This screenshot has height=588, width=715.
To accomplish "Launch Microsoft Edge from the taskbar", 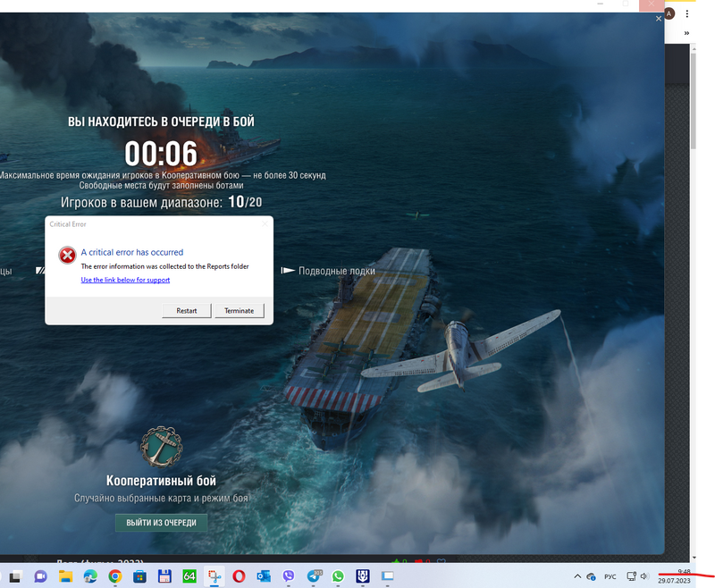I will point(90,576).
